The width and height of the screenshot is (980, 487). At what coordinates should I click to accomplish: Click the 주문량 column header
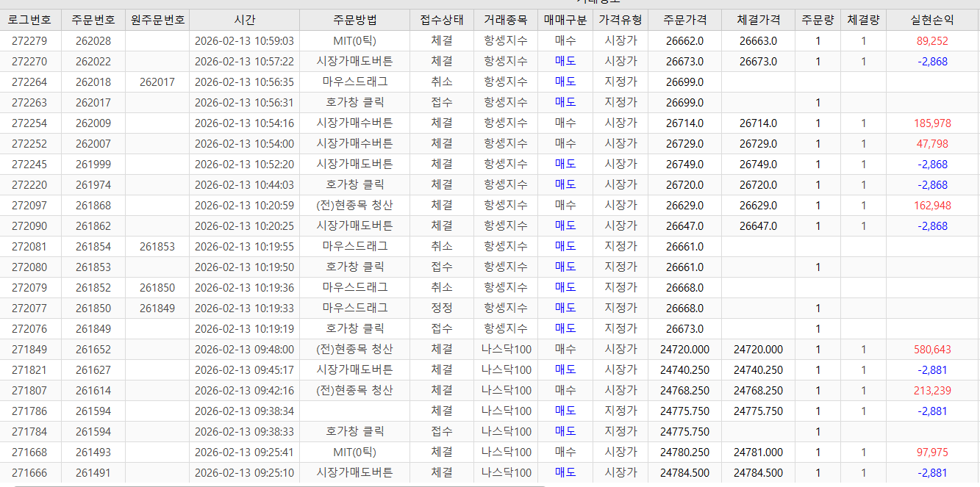(818, 20)
